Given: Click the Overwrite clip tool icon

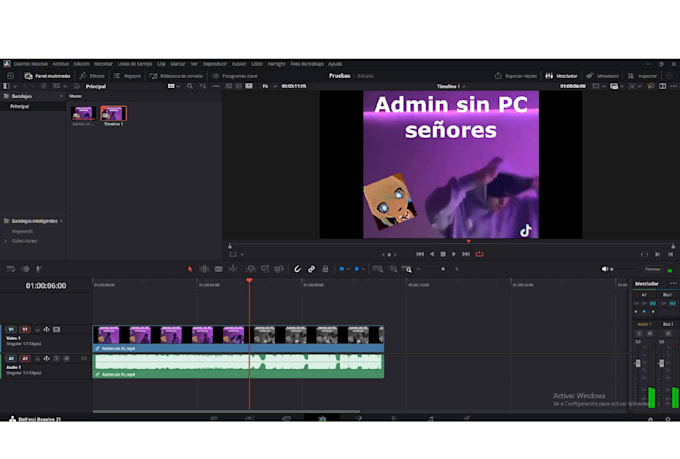Looking at the screenshot, I should point(265,269).
